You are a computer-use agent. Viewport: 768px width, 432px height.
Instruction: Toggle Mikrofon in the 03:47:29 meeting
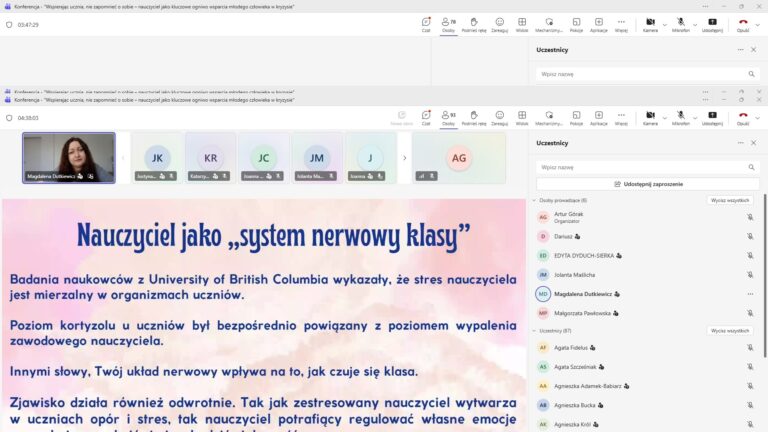pos(681,24)
